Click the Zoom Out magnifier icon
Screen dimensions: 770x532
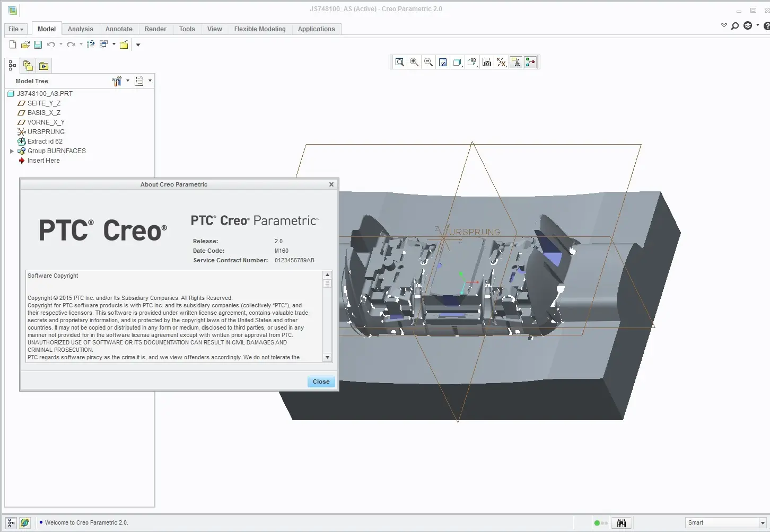click(x=428, y=63)
